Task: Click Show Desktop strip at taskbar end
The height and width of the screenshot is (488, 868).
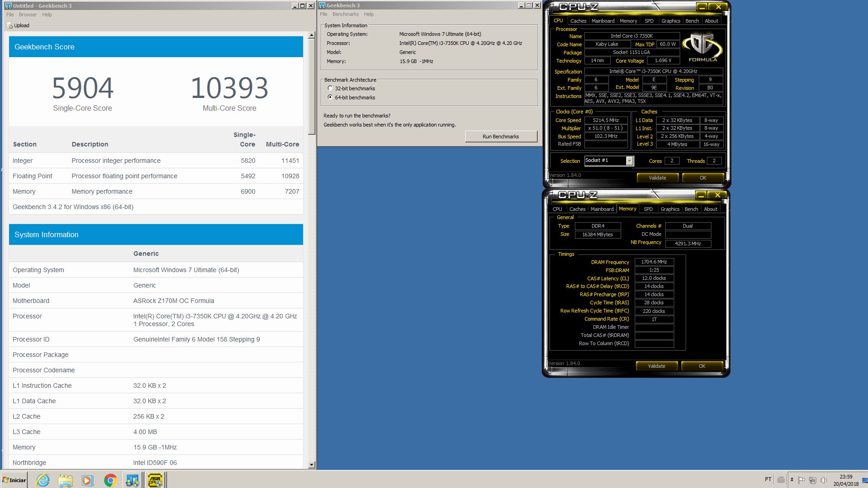Action: tap(865, 480)
